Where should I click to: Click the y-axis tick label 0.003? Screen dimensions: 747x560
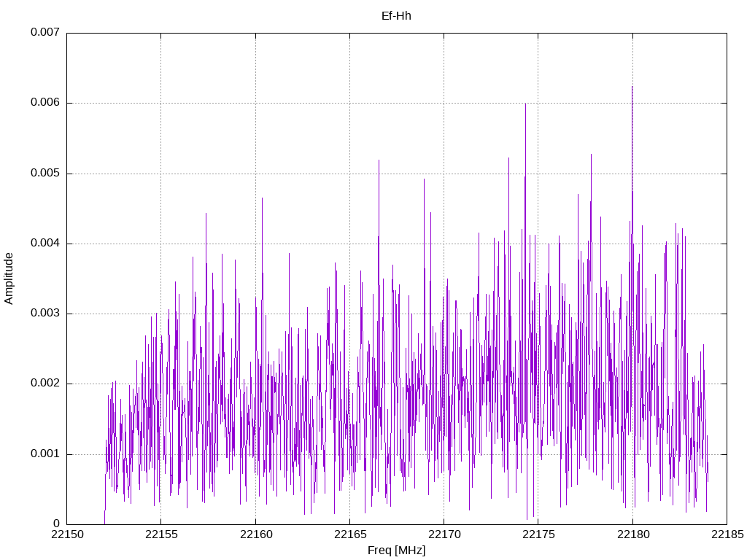pos(45,314)
